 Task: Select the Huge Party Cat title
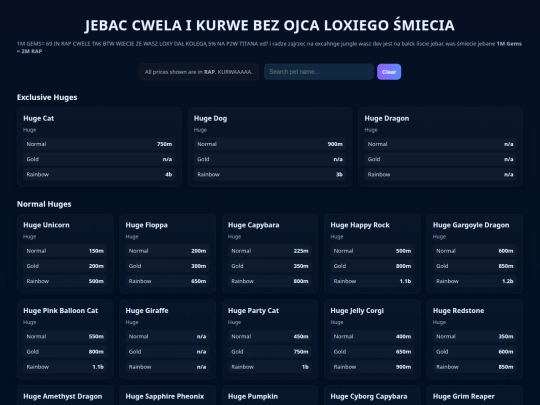(x=253, y=310)
